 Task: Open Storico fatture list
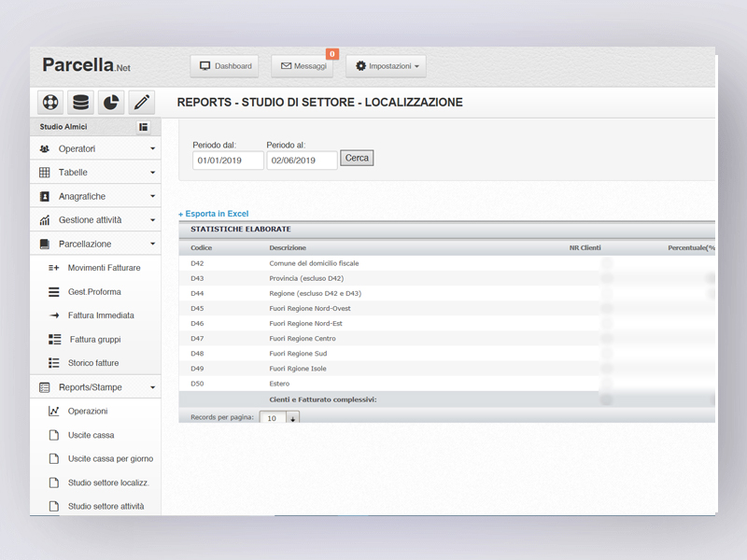(93, 363)
